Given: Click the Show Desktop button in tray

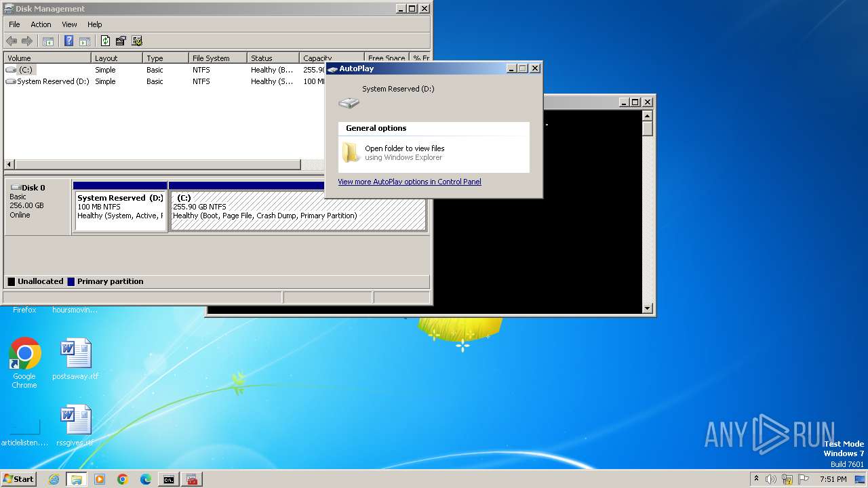Looking at the screenshot, I should [861, 479].
